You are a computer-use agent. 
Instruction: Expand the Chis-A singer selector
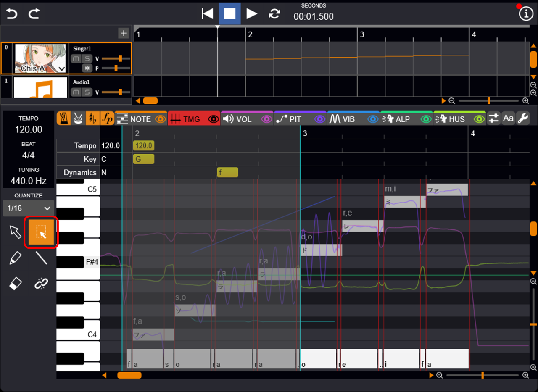pos(61,68)
